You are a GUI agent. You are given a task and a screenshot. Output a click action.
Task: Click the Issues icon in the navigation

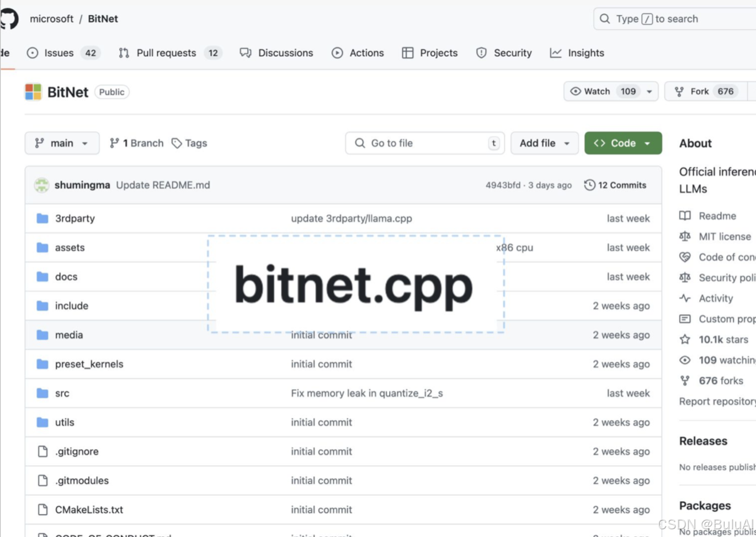coord(34,53)
